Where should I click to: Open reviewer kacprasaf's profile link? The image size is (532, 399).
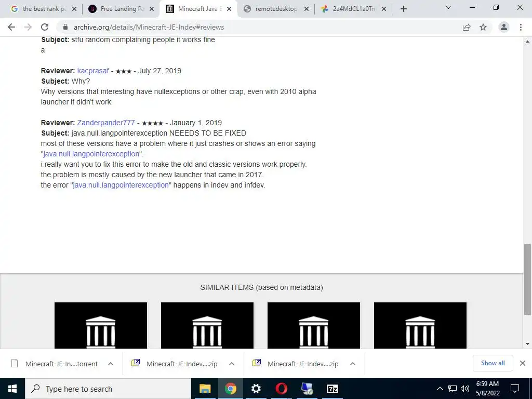(93, 71)
